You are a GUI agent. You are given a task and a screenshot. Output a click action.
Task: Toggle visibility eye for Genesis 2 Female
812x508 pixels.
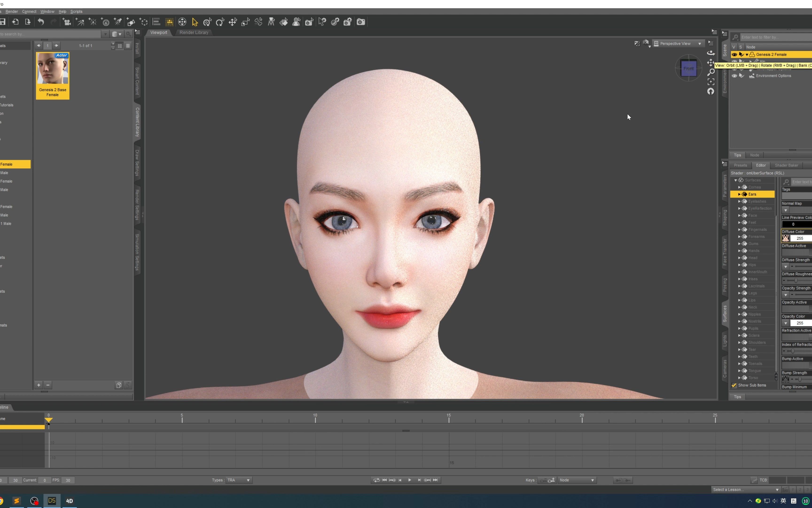pos(734,54)
